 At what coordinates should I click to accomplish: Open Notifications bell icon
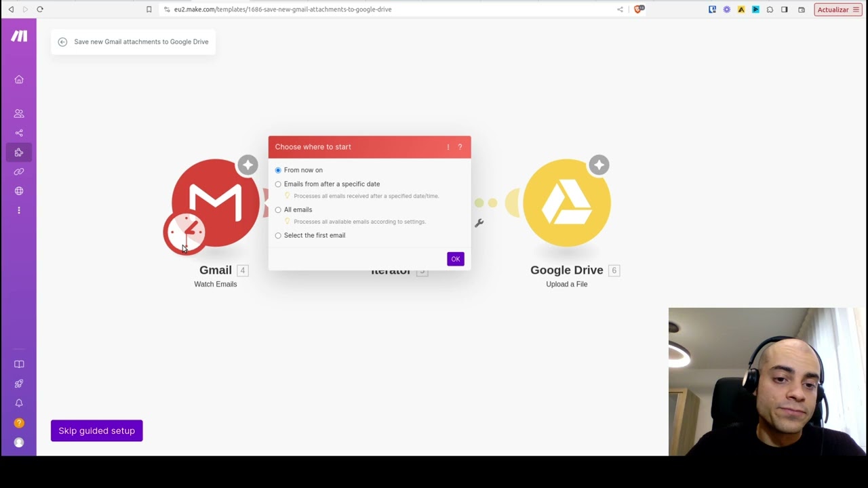(19, 403)
